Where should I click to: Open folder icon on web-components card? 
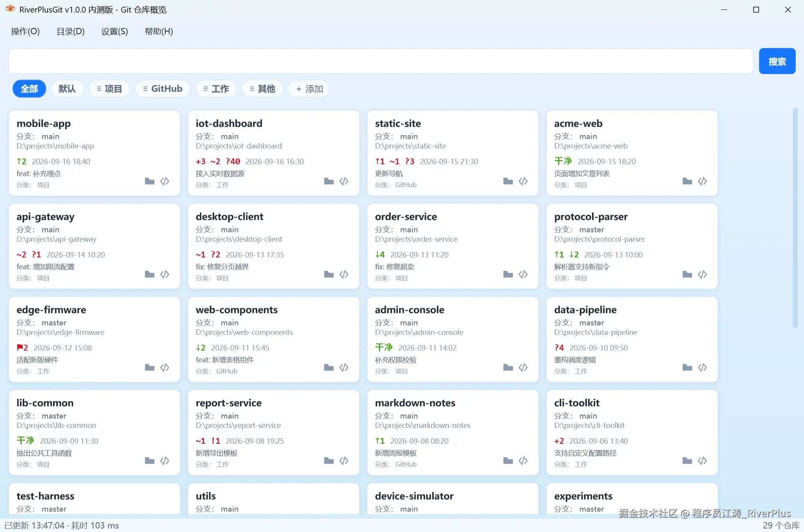(x=329, y=367)
